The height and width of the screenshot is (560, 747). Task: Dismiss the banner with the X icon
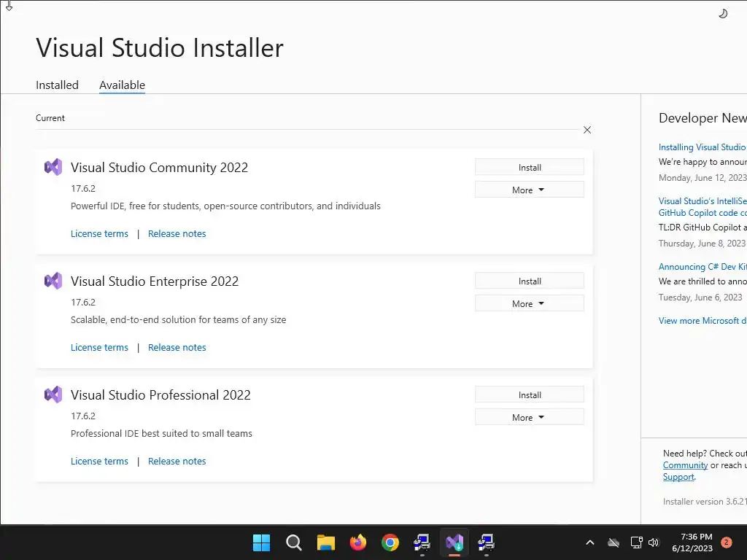point(587,130)
